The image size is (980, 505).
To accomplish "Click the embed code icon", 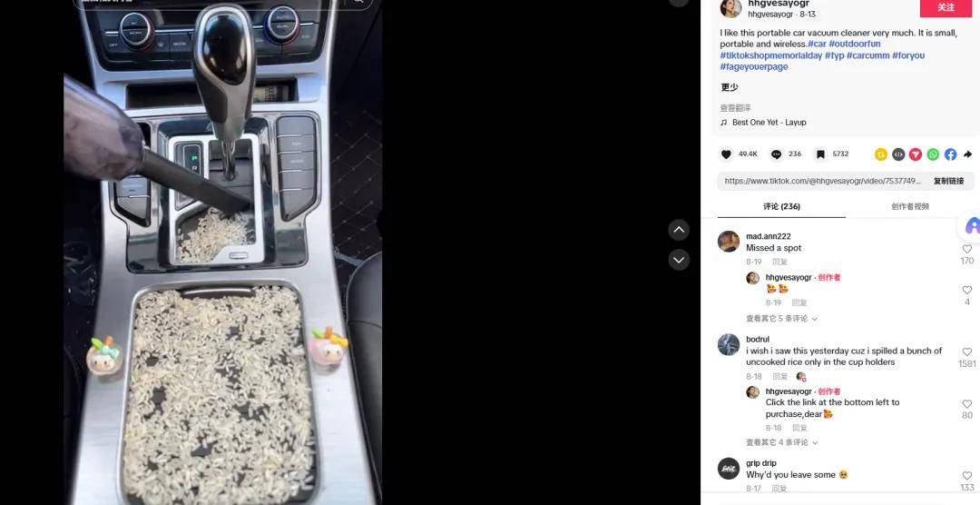I will click(x=898, y=153).
